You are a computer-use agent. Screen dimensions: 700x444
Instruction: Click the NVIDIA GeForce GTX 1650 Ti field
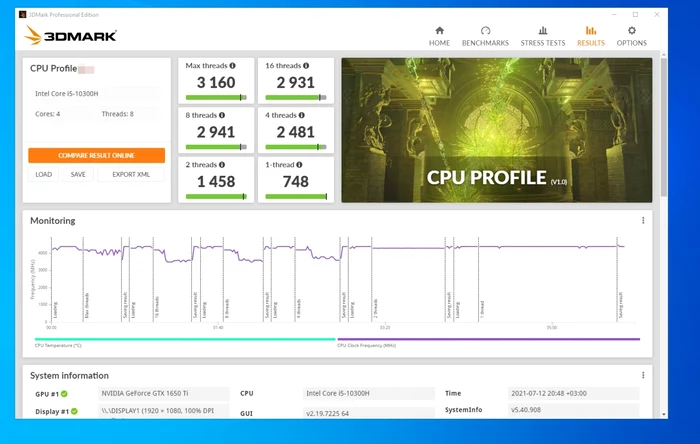point(163,393)
